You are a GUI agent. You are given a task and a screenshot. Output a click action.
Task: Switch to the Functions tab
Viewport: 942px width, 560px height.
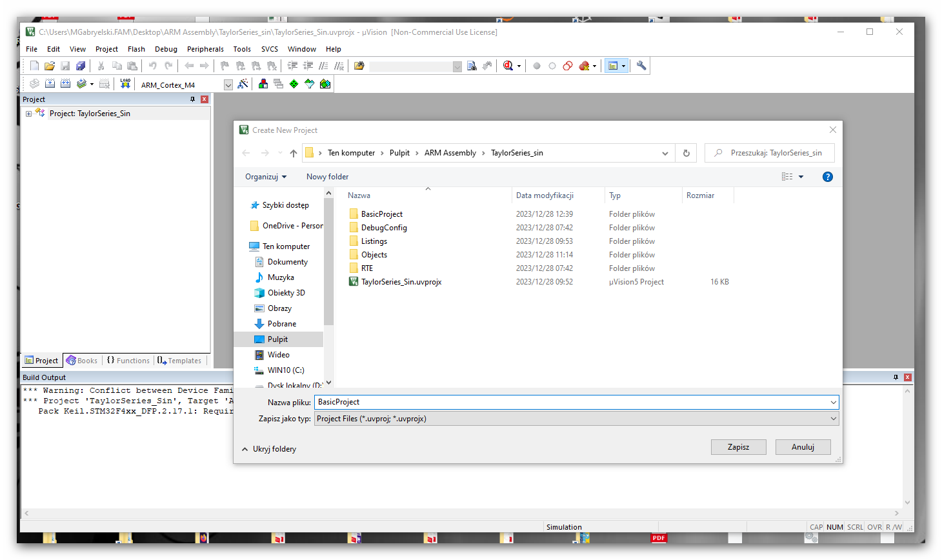tap(128, 361)
